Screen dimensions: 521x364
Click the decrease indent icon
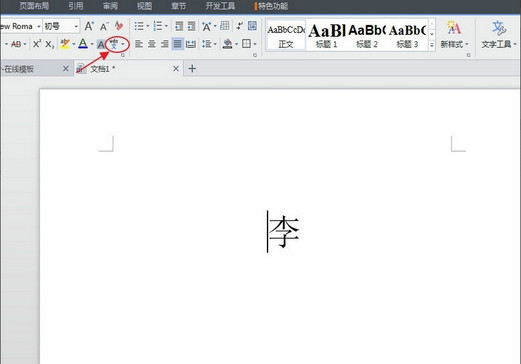point(179,26)
